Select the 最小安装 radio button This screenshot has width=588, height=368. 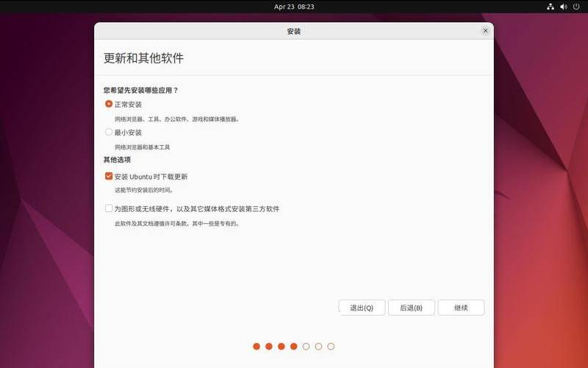pyautogui.click(x=109, y=132)
